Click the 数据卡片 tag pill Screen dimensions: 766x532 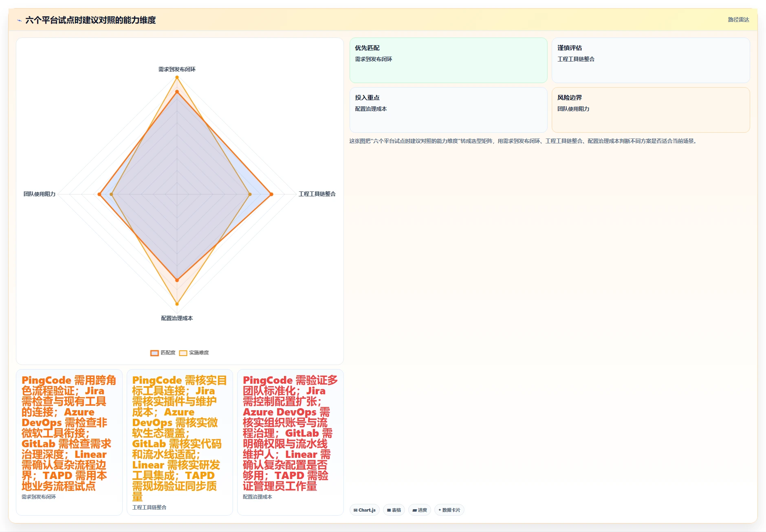click(x=449, y=510)
